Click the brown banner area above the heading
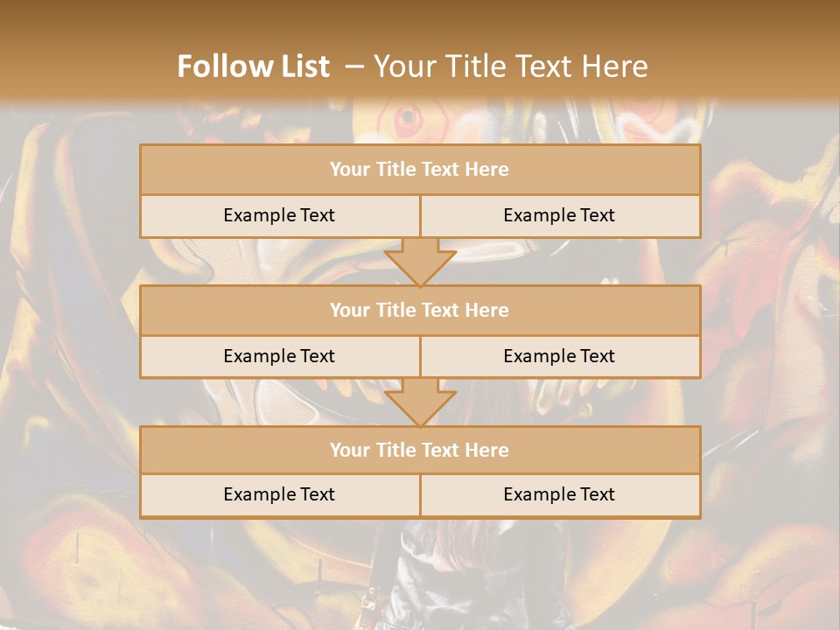Image resolution: width=840 pixels, height=630 pixels. 420,19
